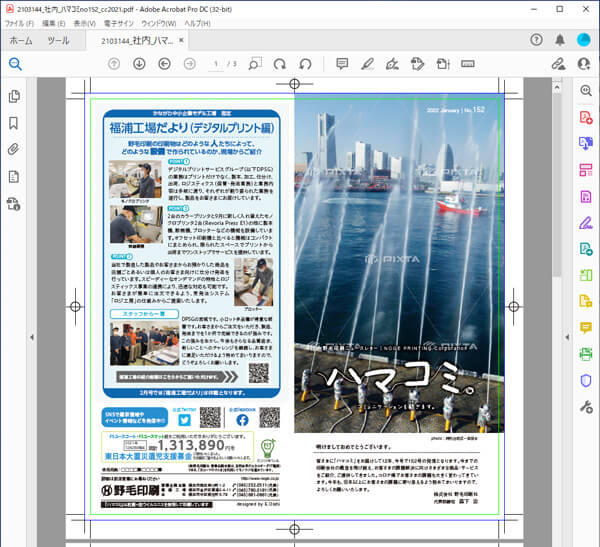Open the page thumbnails panel

[x=14, y=96]
